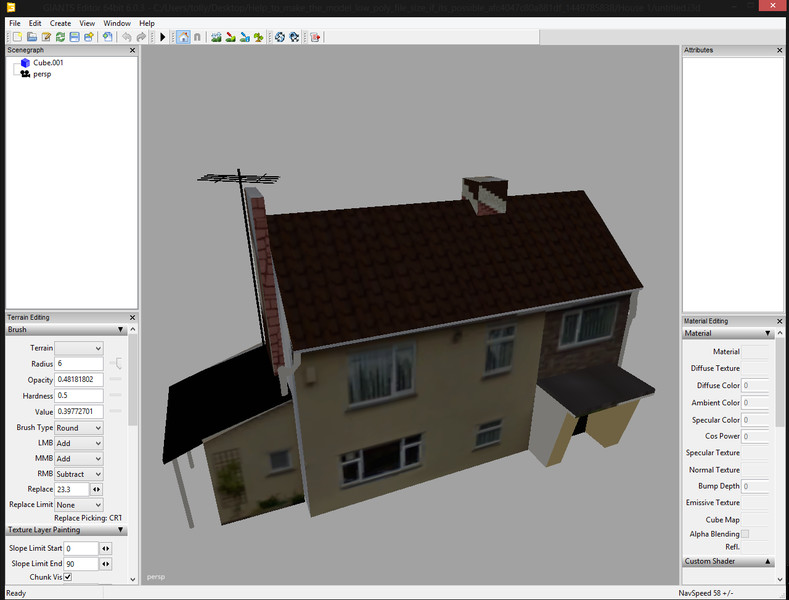789x600 pixels.
Task: Open the Window menu
Action: 117,23
